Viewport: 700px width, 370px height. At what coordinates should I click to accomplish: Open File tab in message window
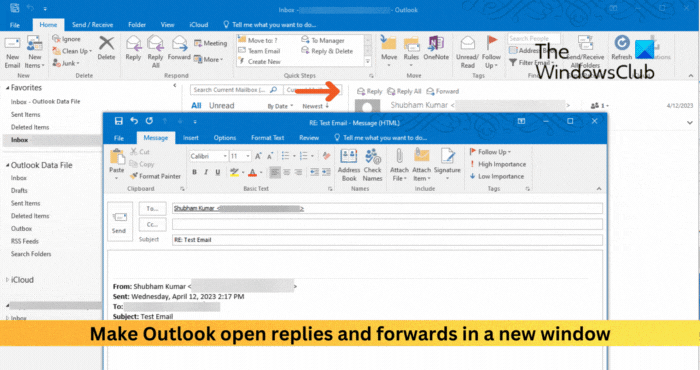click(x=119, y=138)
